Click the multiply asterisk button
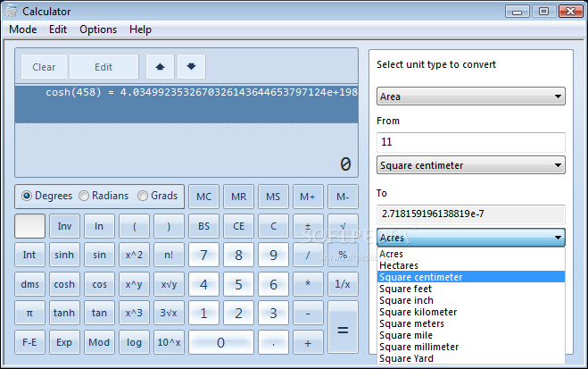Viewport: 588px width, 369px height. coord(308,284)
